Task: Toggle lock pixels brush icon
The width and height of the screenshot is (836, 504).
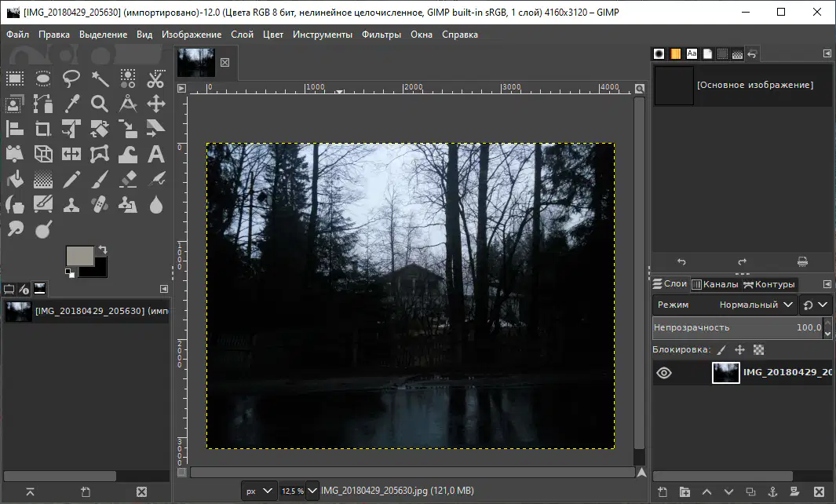Action: pos(721,350)
